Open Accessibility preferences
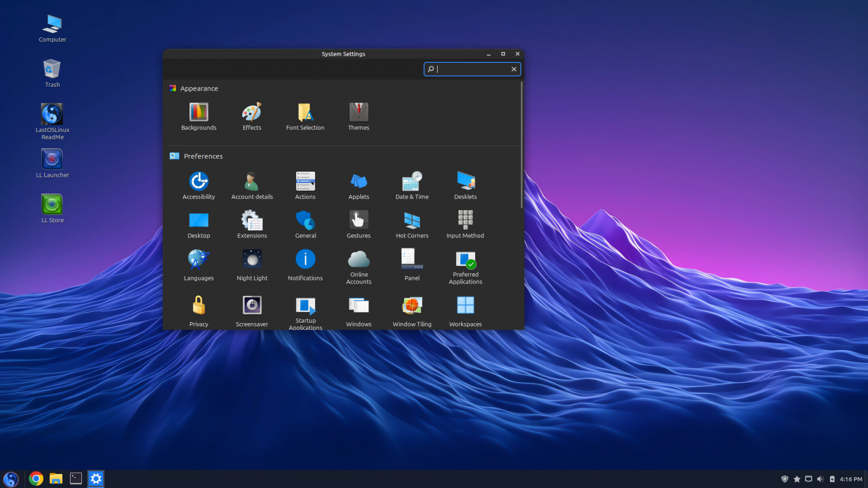868x488 pixels. coord(199,184)
